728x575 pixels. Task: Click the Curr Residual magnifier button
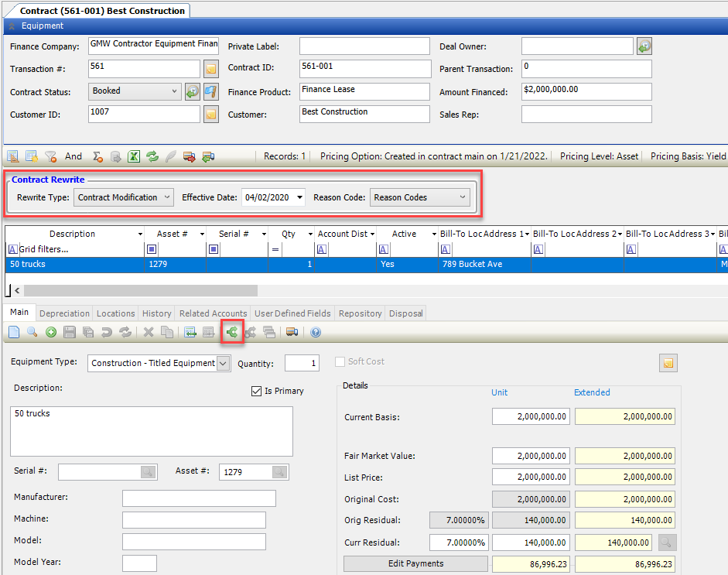coord(667,542)
